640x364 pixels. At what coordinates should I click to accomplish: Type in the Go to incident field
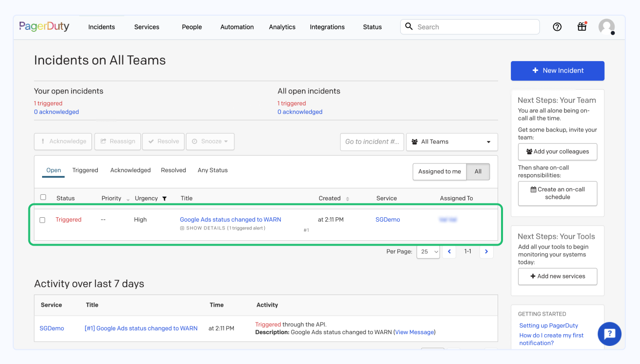(372, 141)
